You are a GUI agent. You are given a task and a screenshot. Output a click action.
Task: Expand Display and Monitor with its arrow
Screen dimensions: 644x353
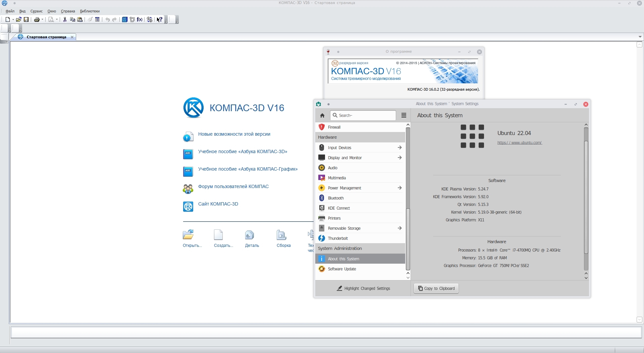pyautogui.click(x=399, y=158)
